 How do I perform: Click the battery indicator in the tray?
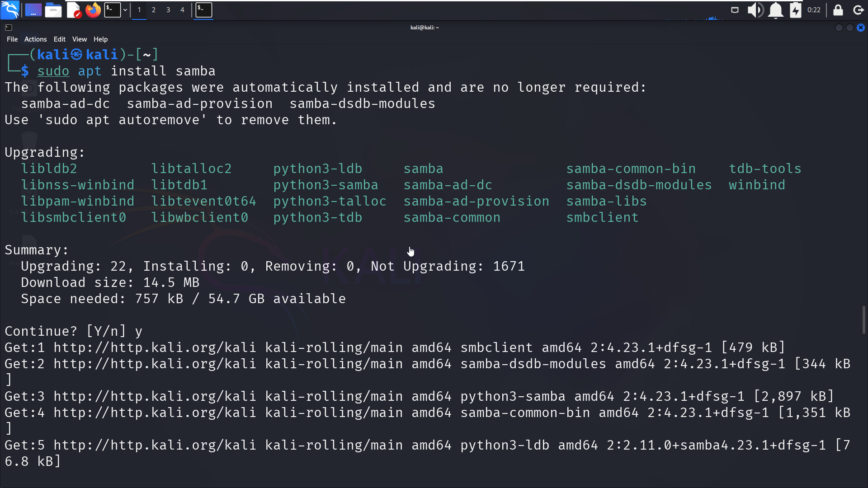tap(796, 10)
